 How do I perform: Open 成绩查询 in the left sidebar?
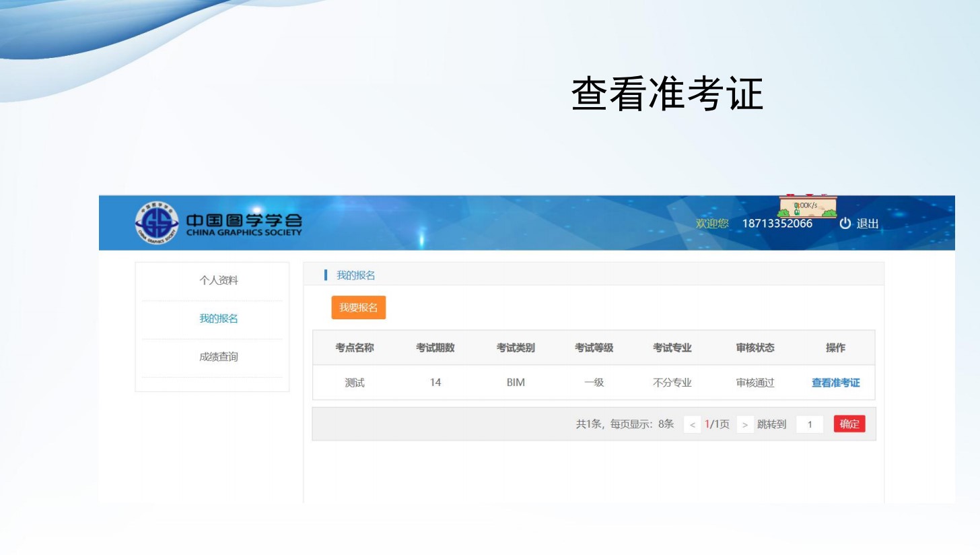pos(218,357)
